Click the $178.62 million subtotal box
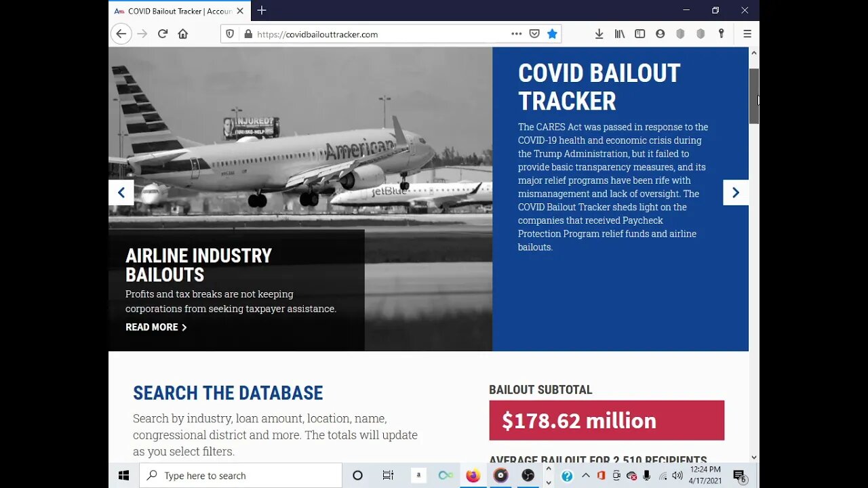 pos(606,420)
